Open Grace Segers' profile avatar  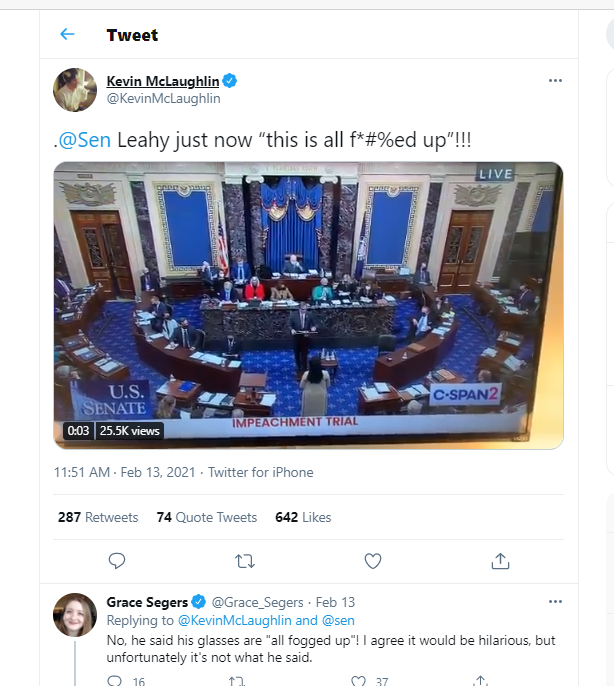point(75,615)
